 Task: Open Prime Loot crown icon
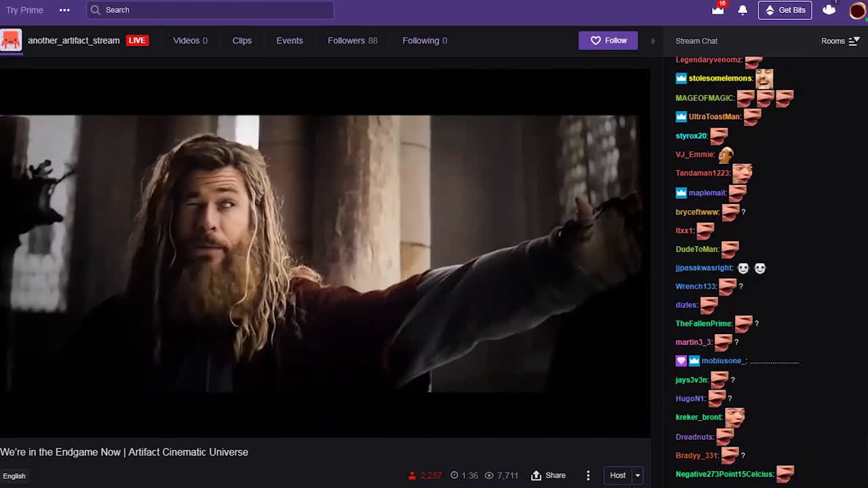717,9
